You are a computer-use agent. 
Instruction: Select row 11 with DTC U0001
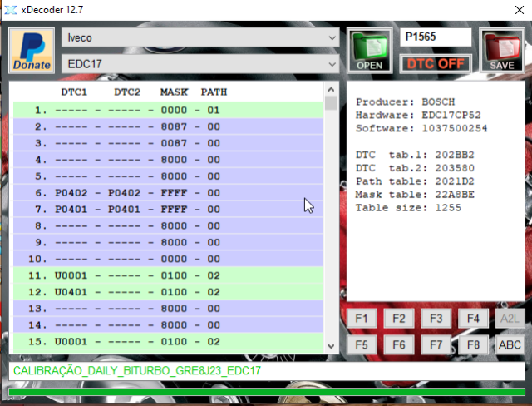click(166, 275)
